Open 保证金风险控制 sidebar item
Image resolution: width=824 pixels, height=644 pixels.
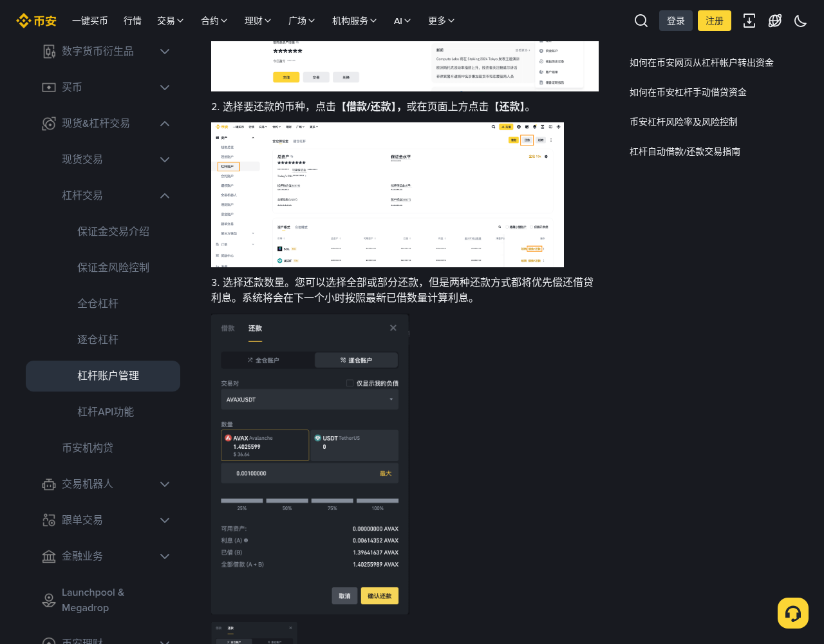pyautogui.click(x=113, y=267)
